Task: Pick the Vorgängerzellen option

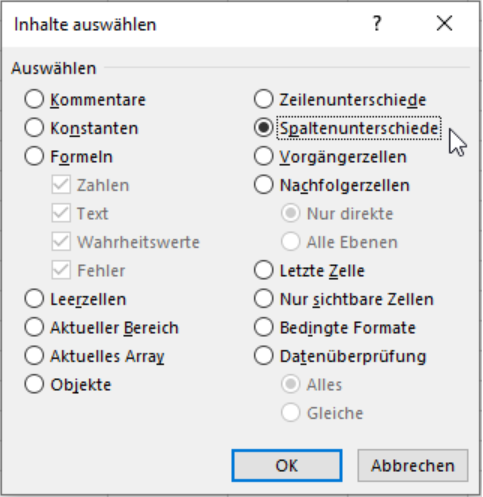Action: pos(263,156)
